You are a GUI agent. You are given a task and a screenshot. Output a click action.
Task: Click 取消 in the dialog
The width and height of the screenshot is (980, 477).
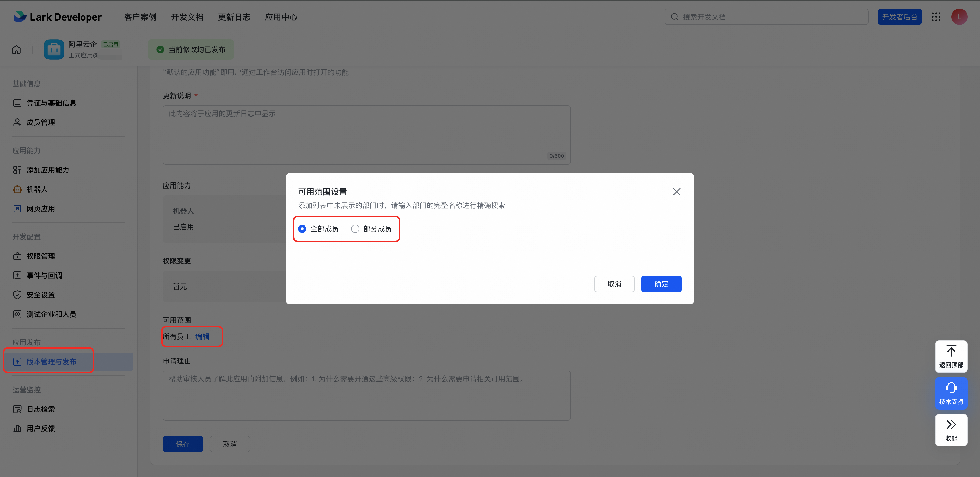[614, 284]
